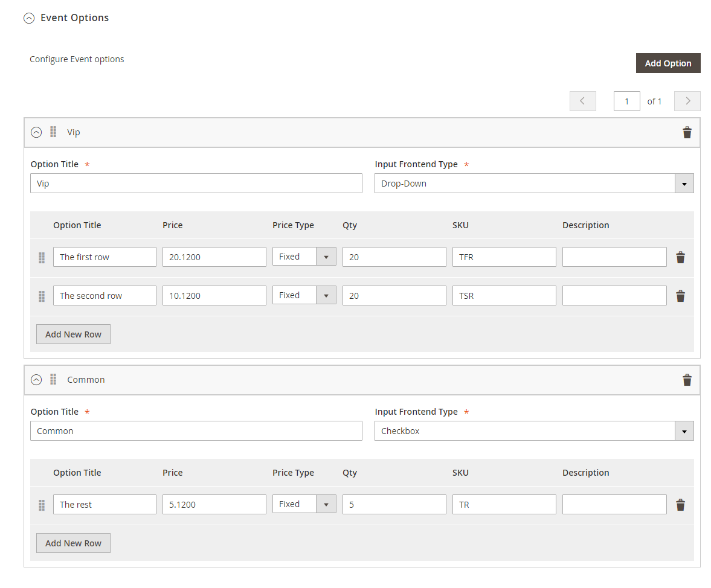Viewport: 711px width, 588px height.
Task: Delete 'The second row' with its trash icon
Action: 680,296
